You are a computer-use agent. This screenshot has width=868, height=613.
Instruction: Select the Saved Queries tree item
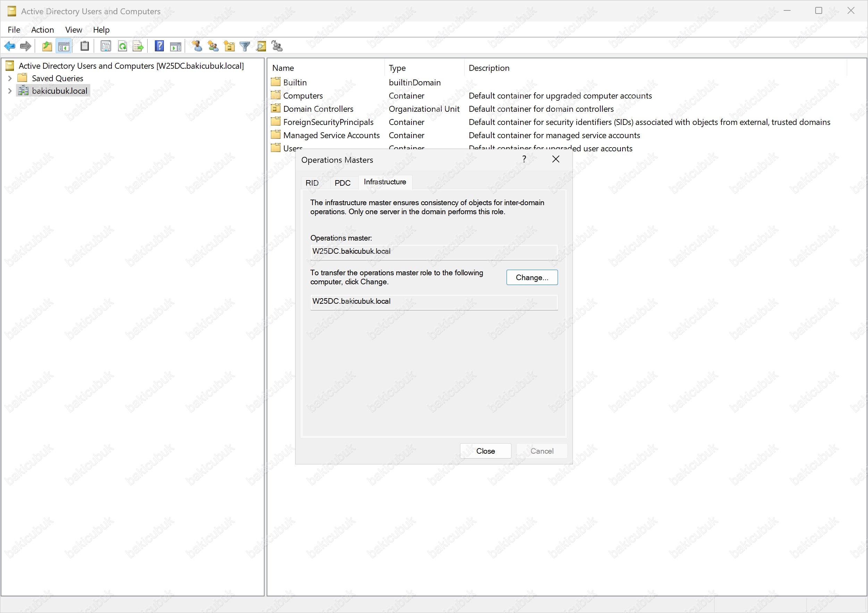coord(58,78)
